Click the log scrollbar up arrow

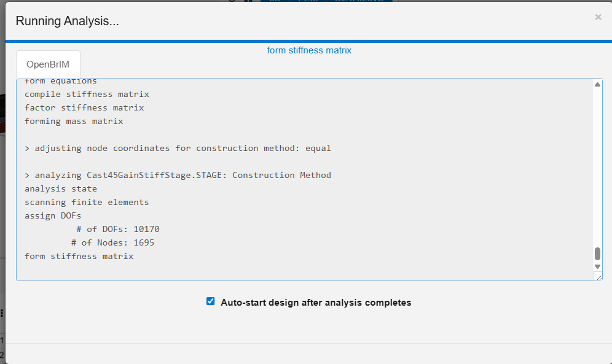pyautogui.click(x=597, y=85)
